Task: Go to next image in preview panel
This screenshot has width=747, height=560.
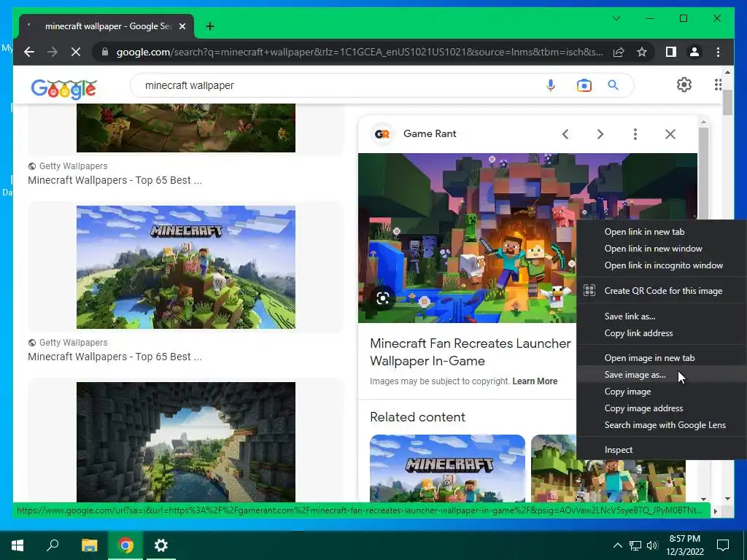Action: [600, 134]
